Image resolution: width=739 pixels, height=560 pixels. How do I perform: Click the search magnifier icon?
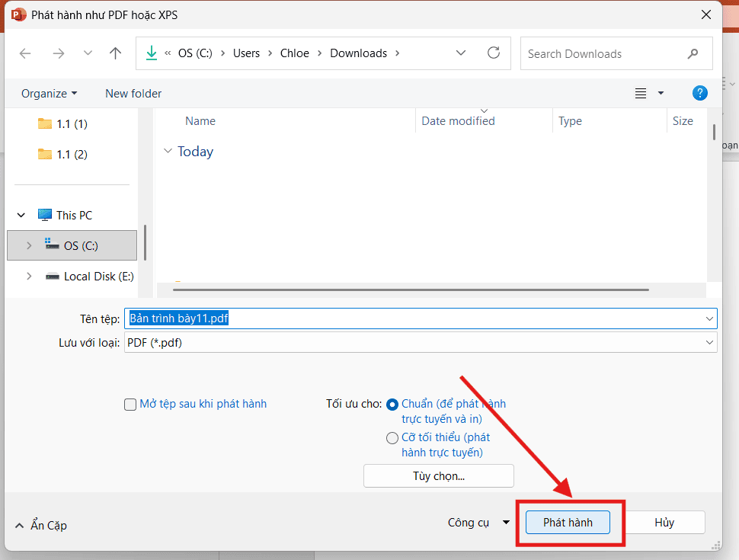[x=693, y=53]
